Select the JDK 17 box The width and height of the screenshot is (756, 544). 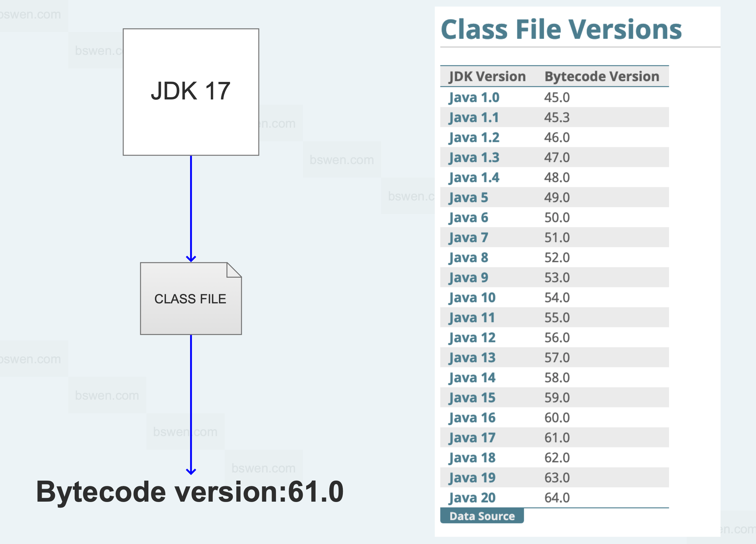pos(191,92)
